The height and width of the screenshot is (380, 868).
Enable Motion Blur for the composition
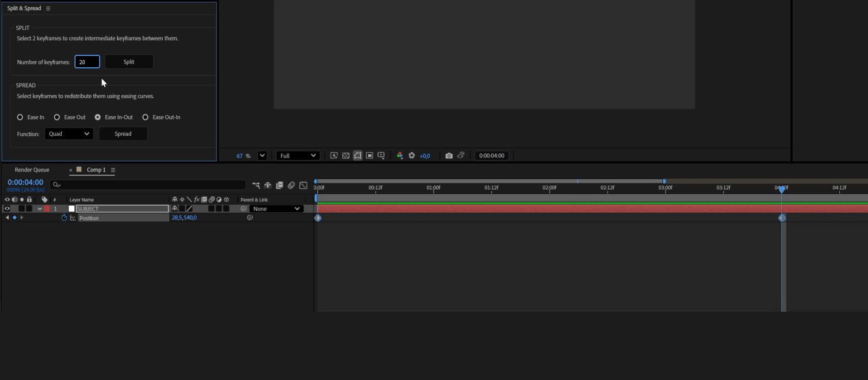pos(291,185)
